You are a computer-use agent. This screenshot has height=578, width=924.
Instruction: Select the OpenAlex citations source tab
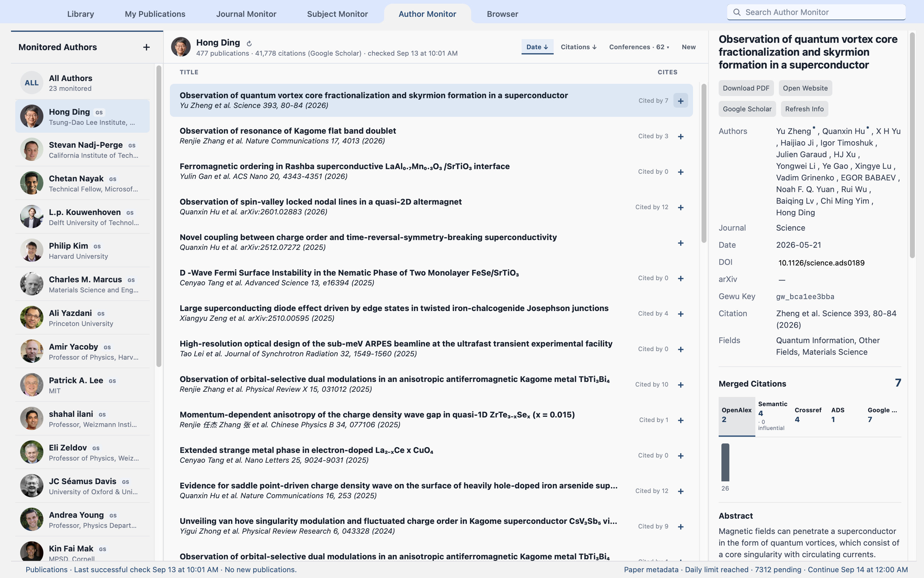click(x=736, y=416)
